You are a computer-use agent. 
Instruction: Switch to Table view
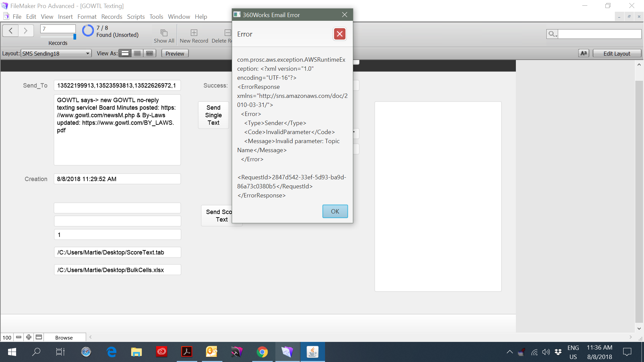[150, 53]
